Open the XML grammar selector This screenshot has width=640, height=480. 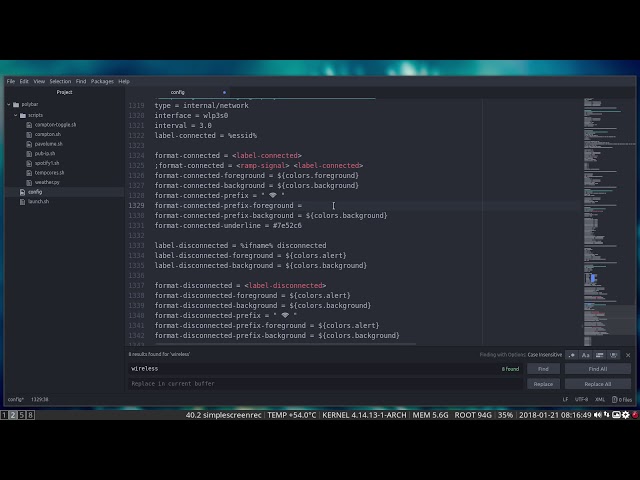coord(599,399)
